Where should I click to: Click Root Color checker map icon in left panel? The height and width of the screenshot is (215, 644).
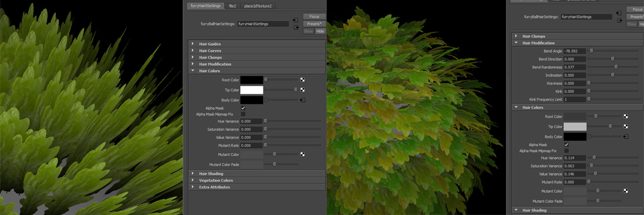(x=302, y=80)
